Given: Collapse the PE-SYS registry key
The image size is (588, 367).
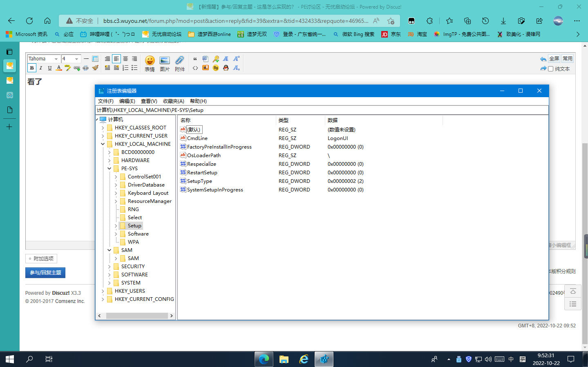Looking at the screenshot, I should tap(109, 169).
